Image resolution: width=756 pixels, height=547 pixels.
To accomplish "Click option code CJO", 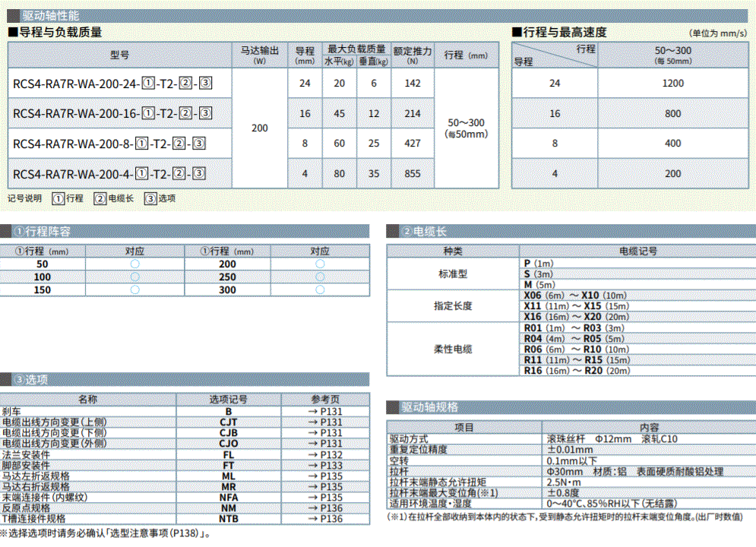I will pyautogui.click(x=228, y=444).
